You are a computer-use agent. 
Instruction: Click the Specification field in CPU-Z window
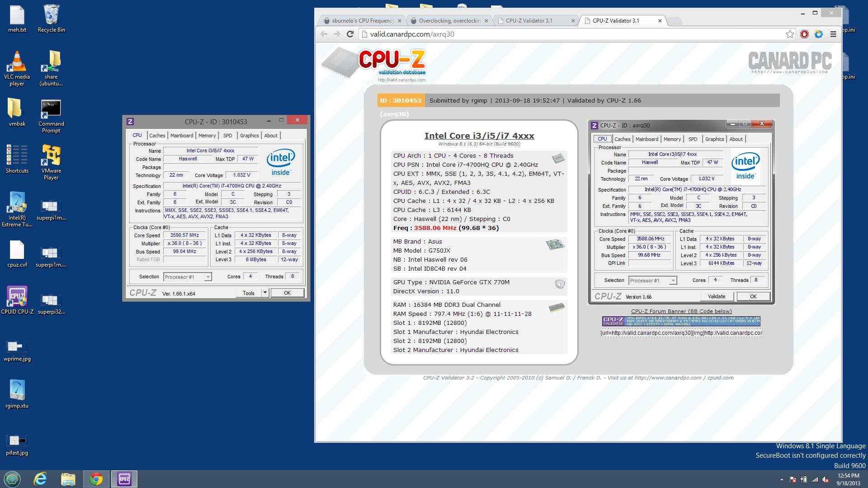(x=232, y=186)
